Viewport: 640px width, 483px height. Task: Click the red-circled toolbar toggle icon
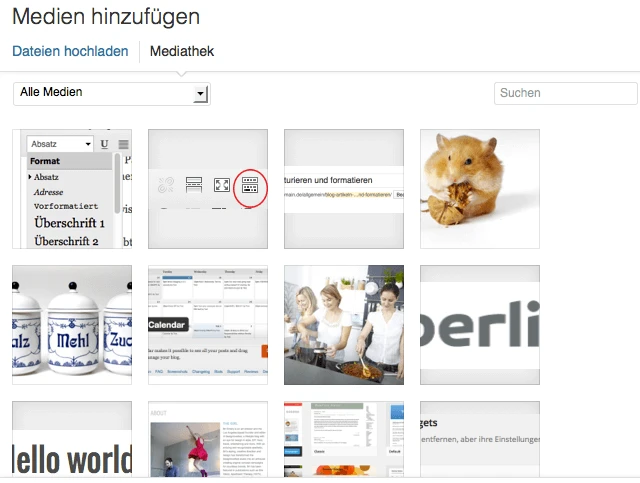click(x=250, y=185)
